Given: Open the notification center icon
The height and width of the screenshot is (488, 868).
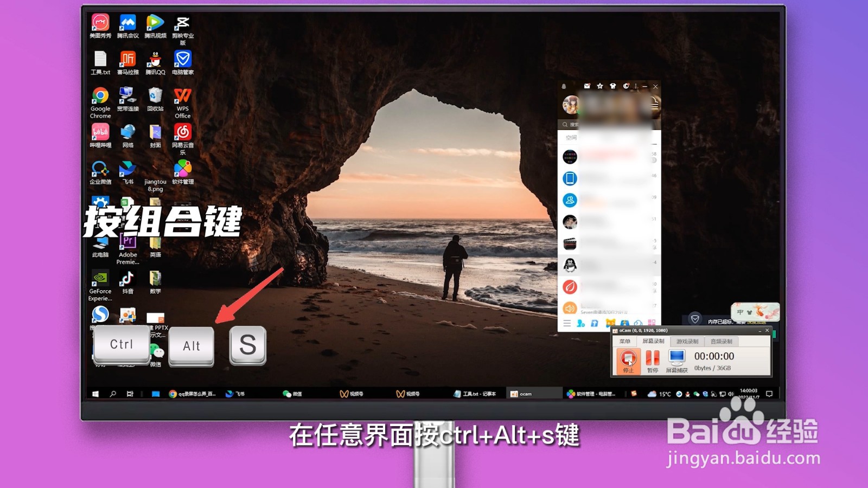Looking at the screenshot, I should 769,394.
